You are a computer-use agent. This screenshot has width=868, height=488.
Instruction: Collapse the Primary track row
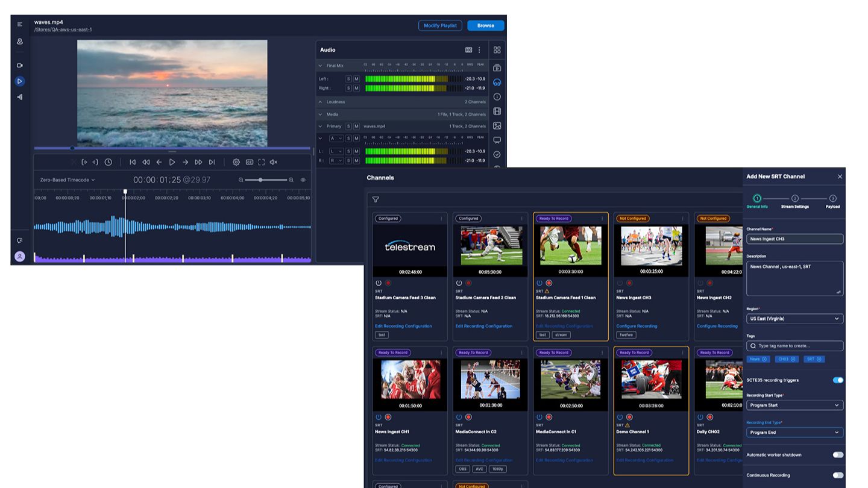(x=321, y=126)
